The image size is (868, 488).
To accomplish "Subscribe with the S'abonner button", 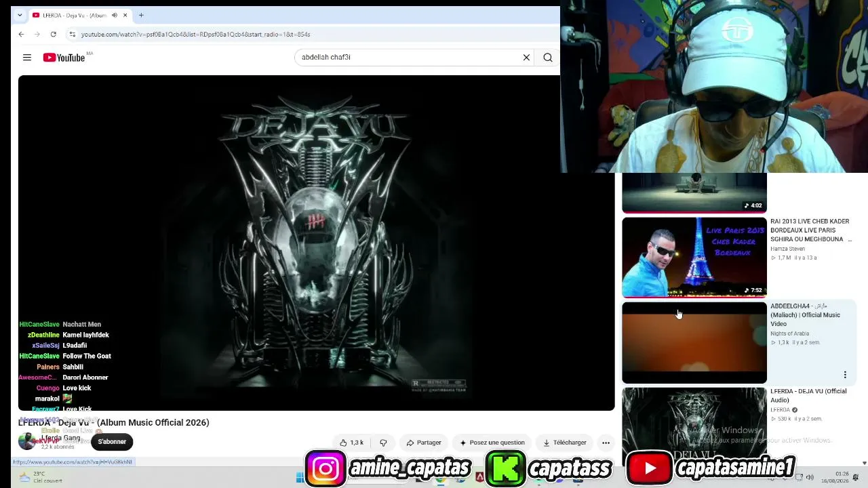I will click(112, 442).
